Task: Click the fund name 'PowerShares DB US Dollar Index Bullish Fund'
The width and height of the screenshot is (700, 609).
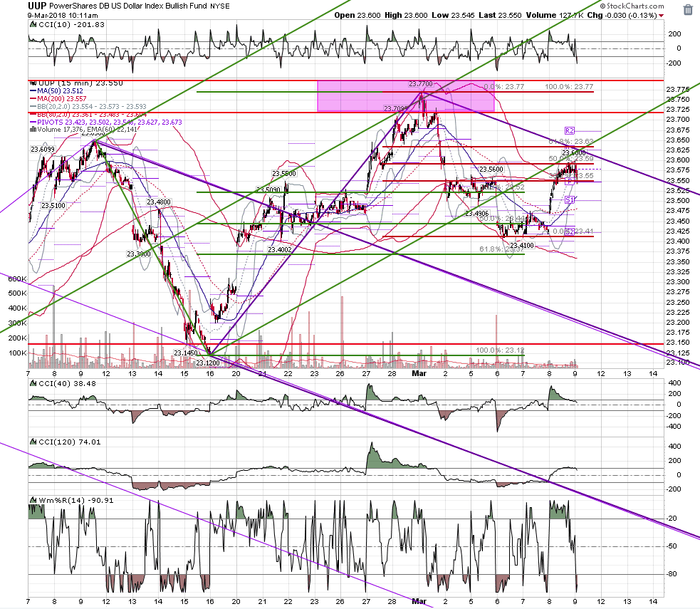Action: point(128,6)
